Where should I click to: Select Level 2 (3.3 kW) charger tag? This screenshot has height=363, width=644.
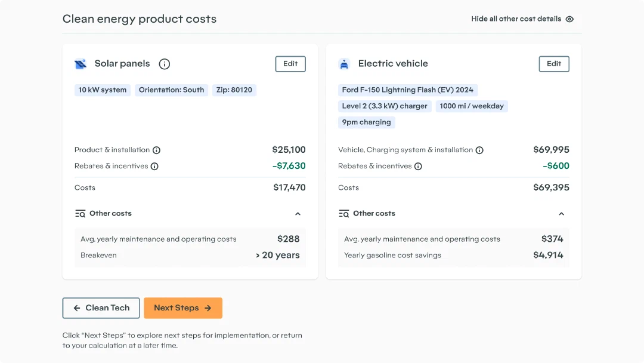pyautogui.click(x=385, y=106)
